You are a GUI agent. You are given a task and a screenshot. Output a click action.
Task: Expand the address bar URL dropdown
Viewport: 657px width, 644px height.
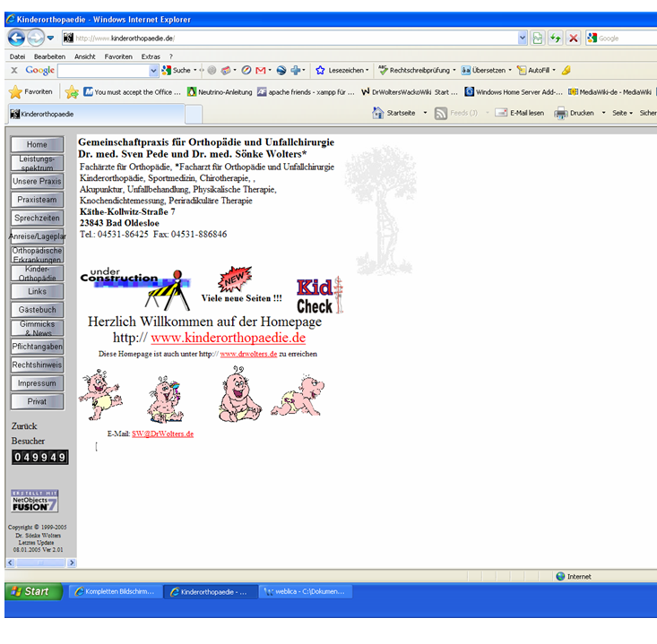523,38
